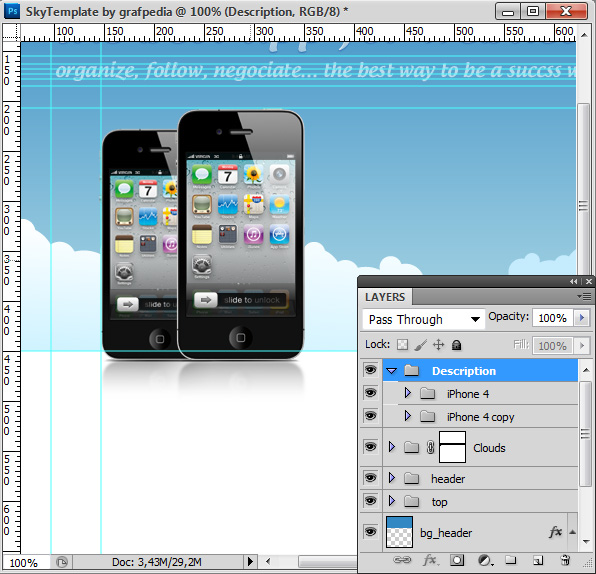Open the status bar info options arrow
The width and height of the screenshot is (596, 574).
250,561
